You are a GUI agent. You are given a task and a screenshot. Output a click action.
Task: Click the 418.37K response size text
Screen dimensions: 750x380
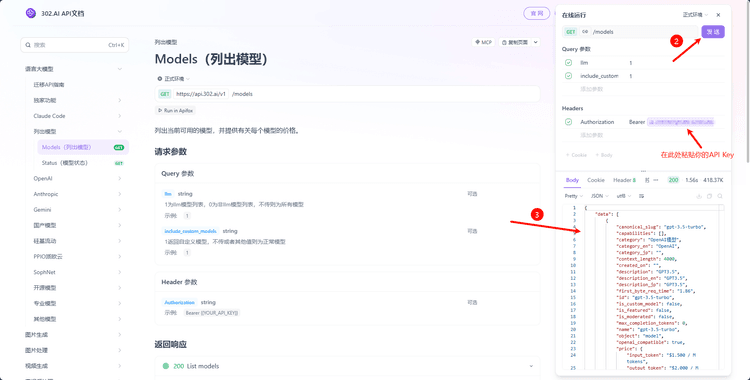pos(713,180)
